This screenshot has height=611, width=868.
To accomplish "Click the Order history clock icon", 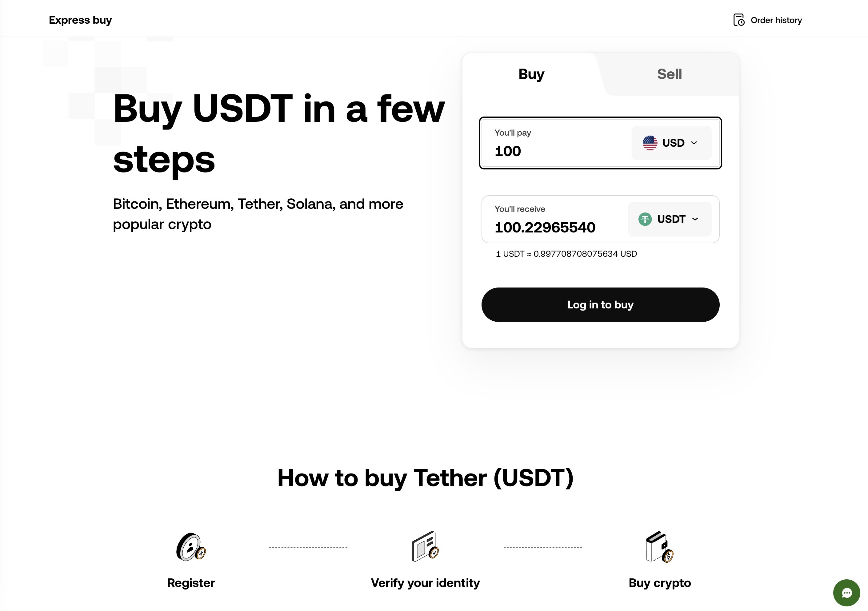I will (739, 20).
